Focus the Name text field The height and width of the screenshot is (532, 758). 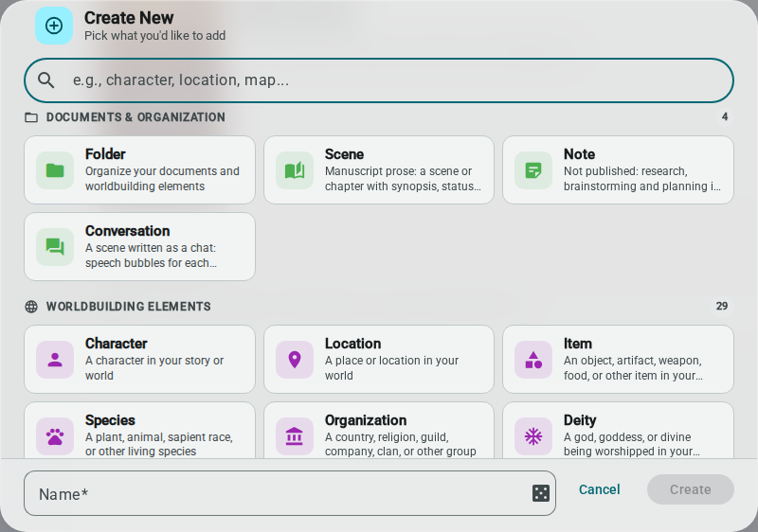point(290,493)
